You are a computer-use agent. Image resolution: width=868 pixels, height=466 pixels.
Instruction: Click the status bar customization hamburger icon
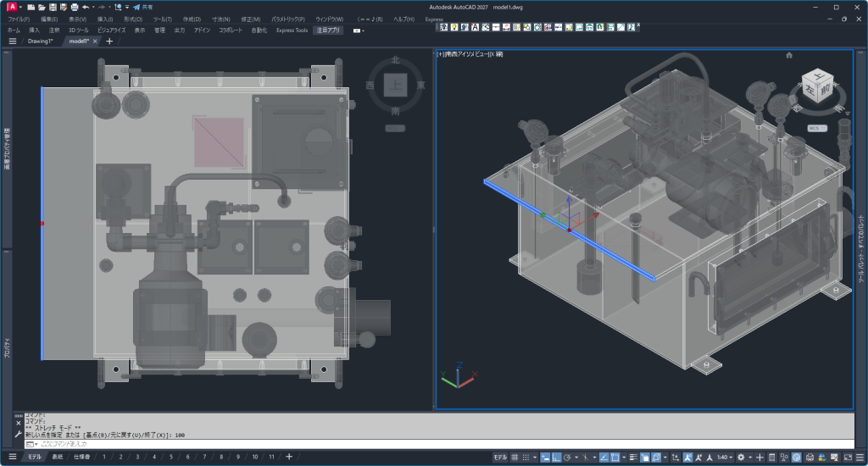pos(858,458)
